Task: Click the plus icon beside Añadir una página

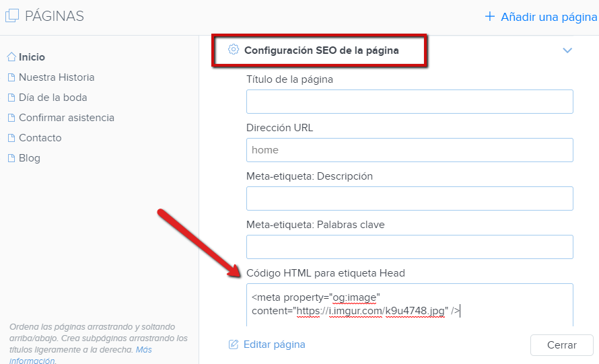Action: [490, 16]
